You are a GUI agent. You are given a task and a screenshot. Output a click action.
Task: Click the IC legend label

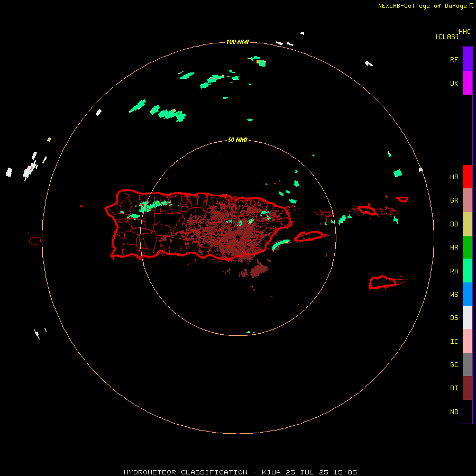[454, 341]
